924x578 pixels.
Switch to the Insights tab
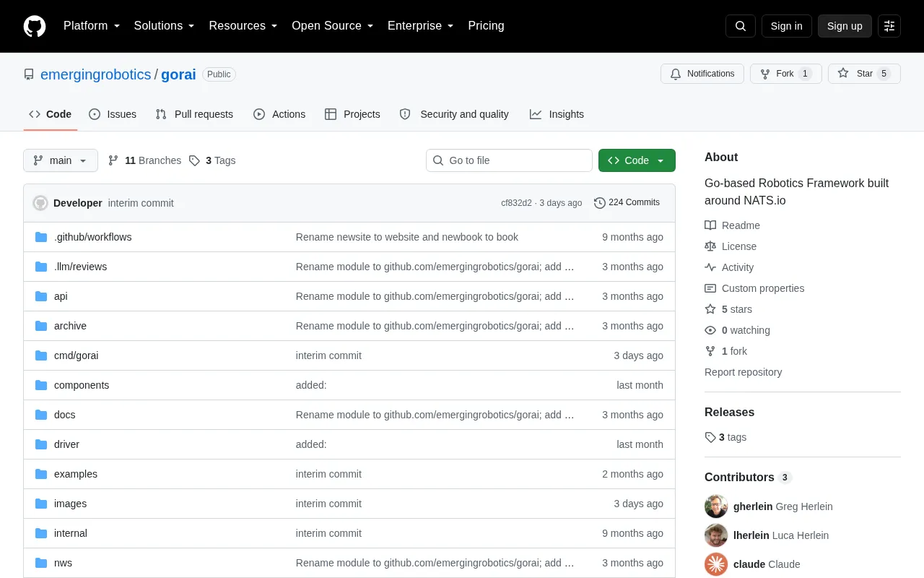point(557,114)
